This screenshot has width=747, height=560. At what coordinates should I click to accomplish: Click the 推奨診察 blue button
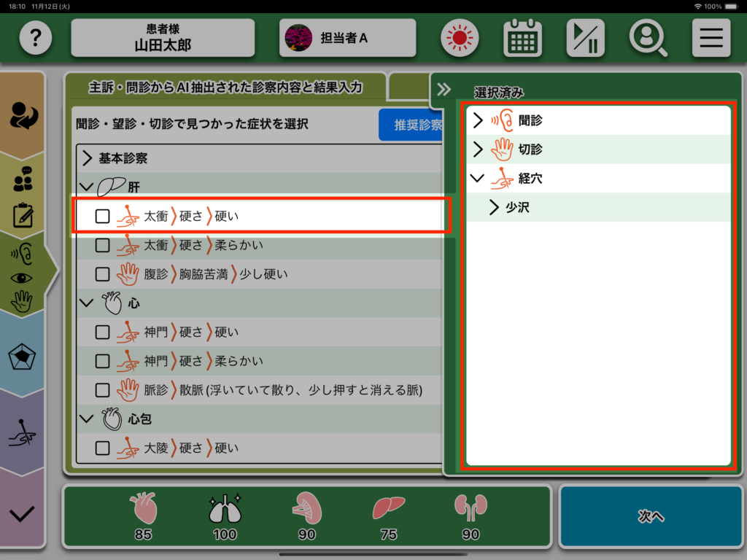coord(412,125)
